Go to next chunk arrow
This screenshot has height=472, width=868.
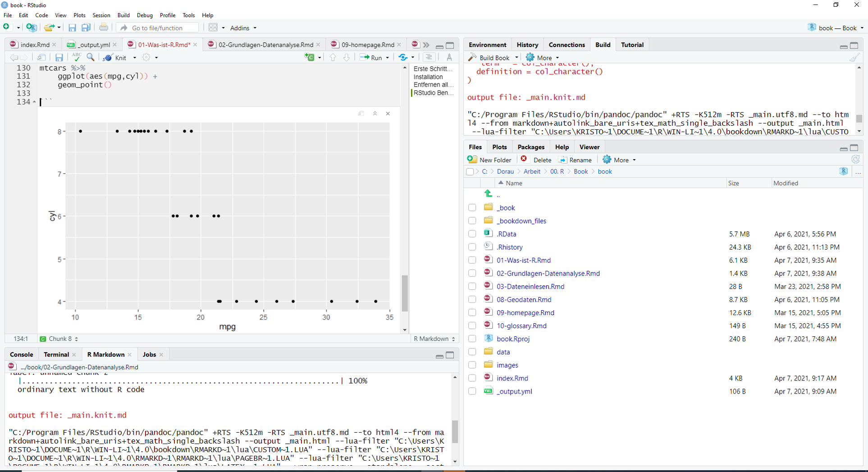click(x=347, y=57)
